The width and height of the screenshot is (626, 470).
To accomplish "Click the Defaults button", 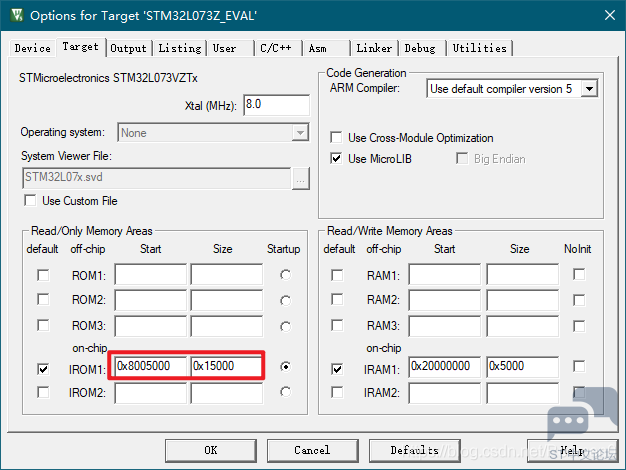I will 414,450.
